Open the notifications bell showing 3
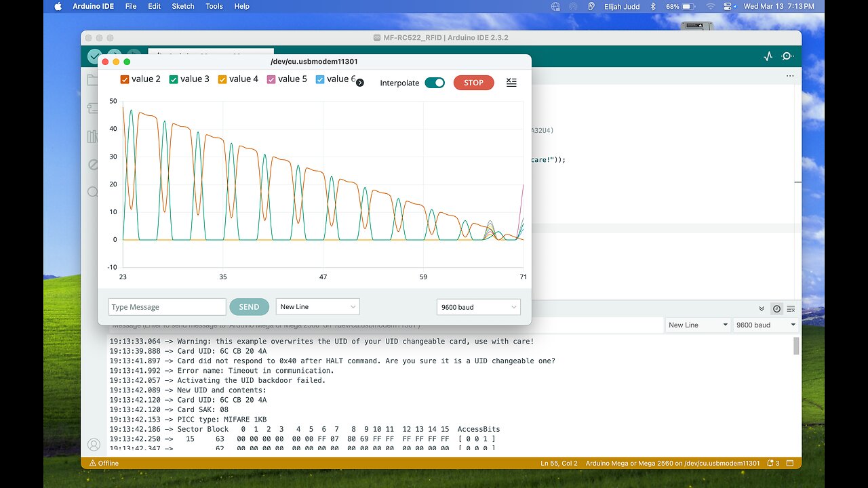868x488 pixels. 773,464
